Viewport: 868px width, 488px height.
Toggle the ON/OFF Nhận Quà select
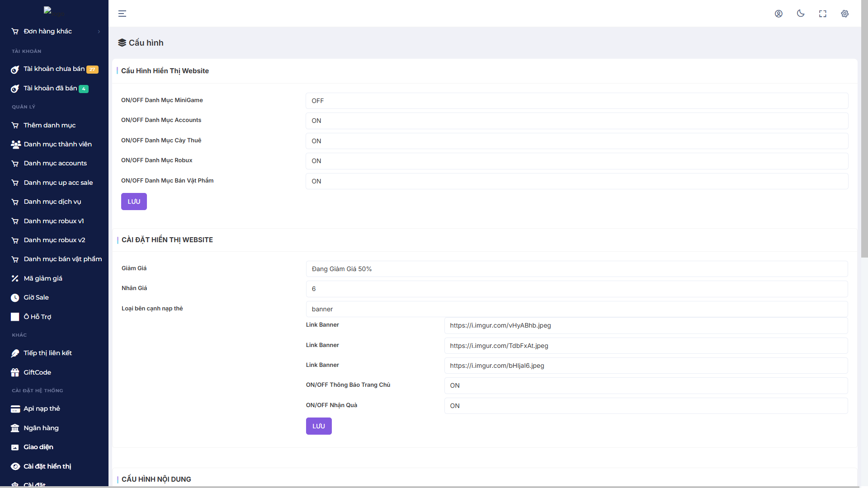(646, 406)
